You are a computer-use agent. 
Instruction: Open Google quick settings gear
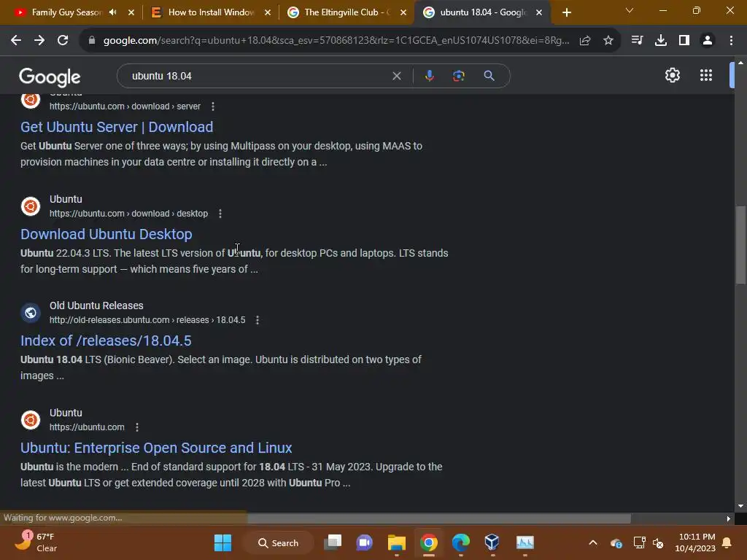point(672,75)
